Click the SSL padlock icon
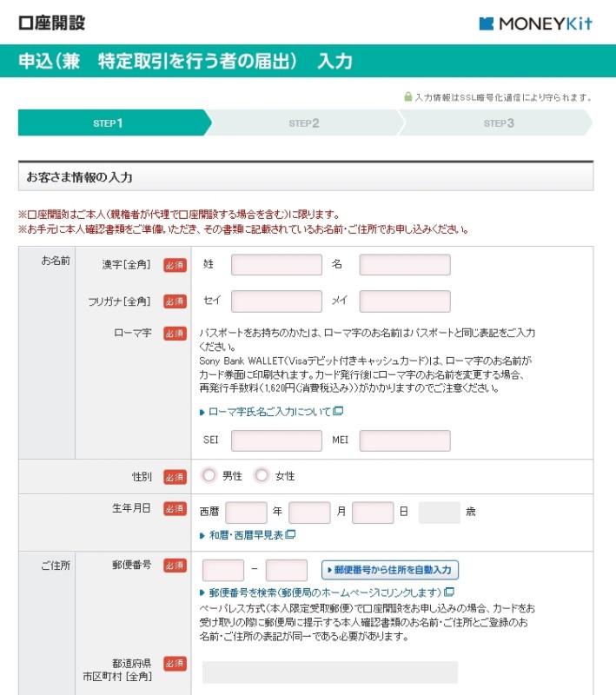The width and height of the screenshot is (616, 695). [x=408, y=96]
